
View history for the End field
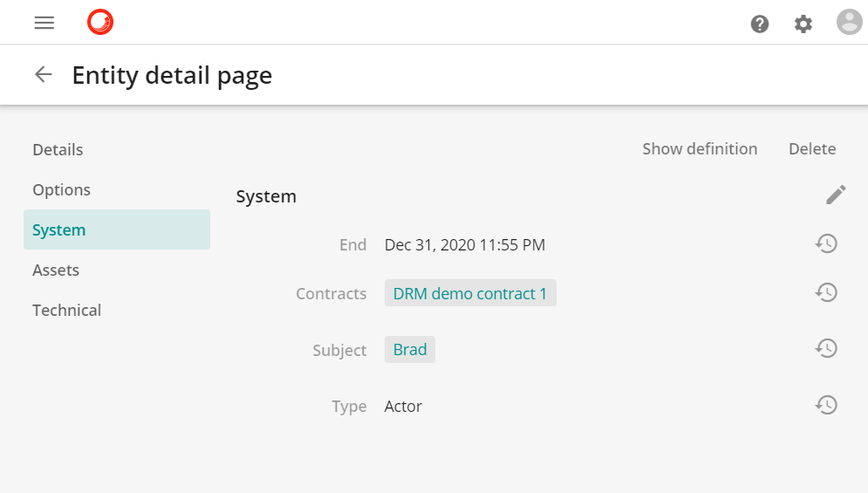[826, 244]
